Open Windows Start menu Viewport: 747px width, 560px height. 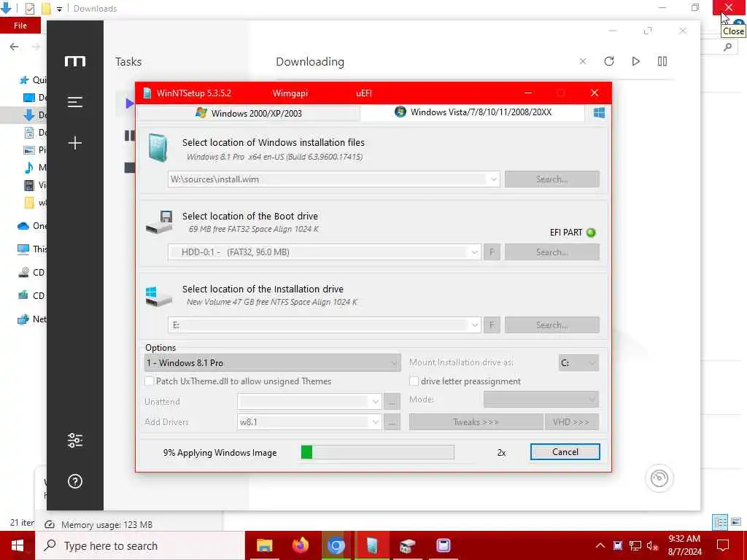pos(18,545)
